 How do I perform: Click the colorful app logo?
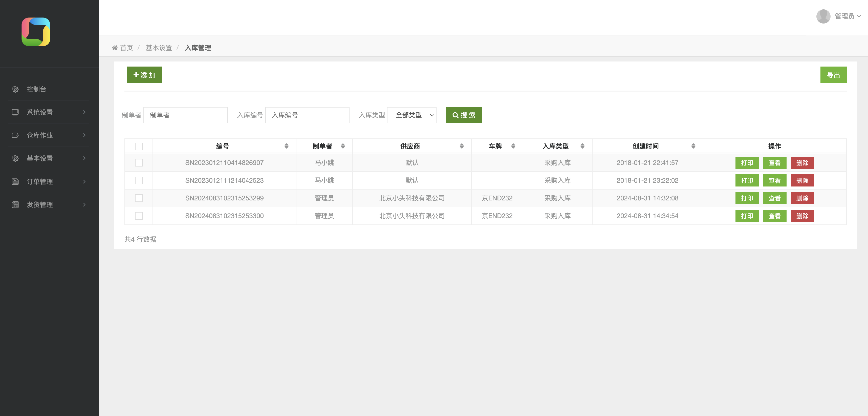tap(36, 32)
